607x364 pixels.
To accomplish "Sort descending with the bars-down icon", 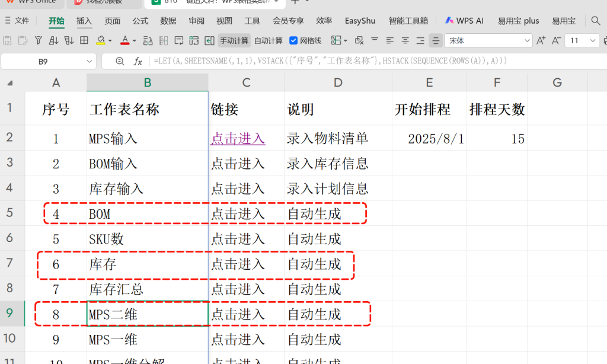I will pyautogui.click(x=69, y=40).
